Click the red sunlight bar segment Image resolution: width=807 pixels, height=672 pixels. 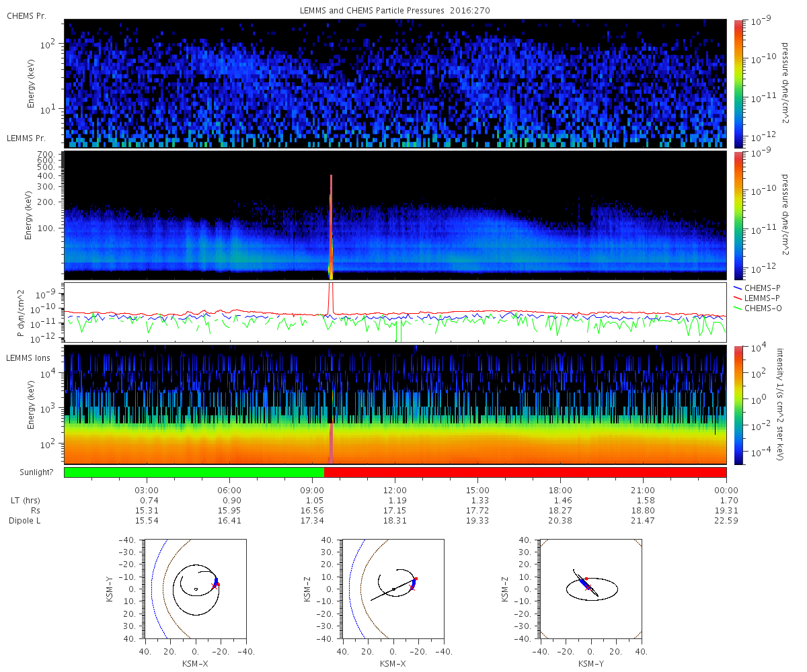525,472
